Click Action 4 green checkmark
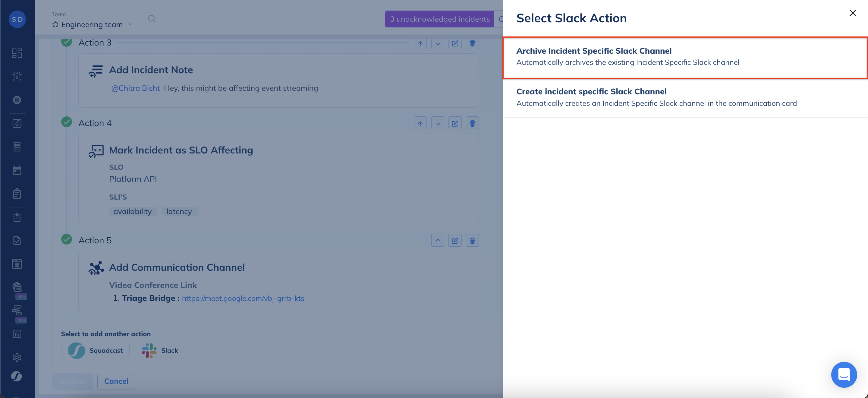The image size is (868, 398). coord(67,122)
